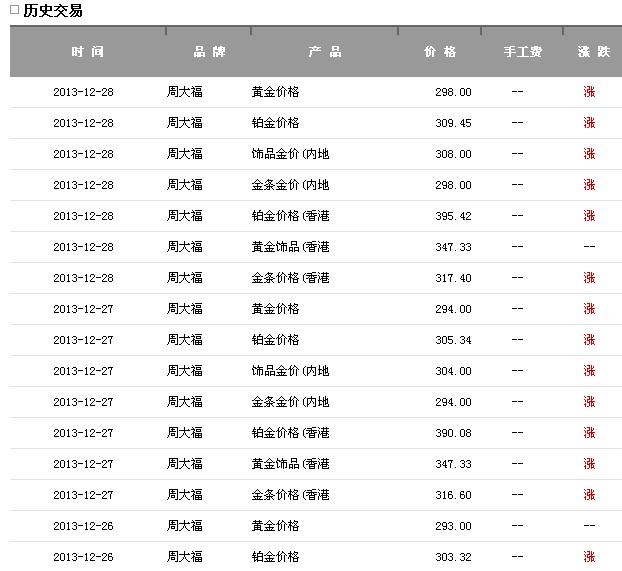Click date 2013-12-26 in the 303.32 row
Image resolution: width=622 pixels, height=571 pixels.
83,557
